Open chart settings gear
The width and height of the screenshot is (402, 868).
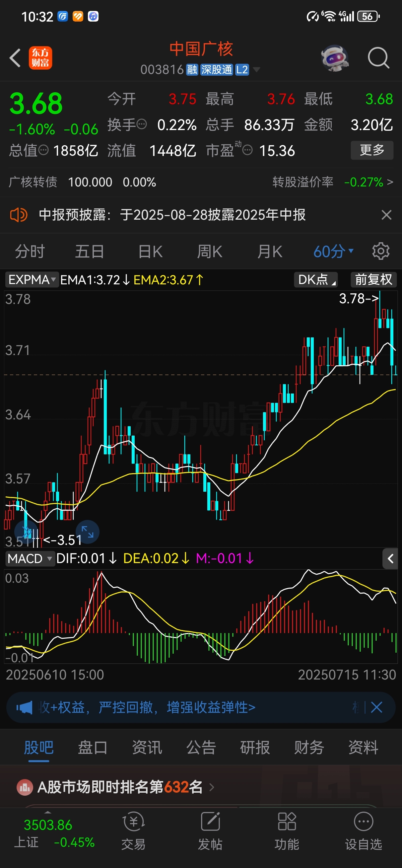[381, 252]
